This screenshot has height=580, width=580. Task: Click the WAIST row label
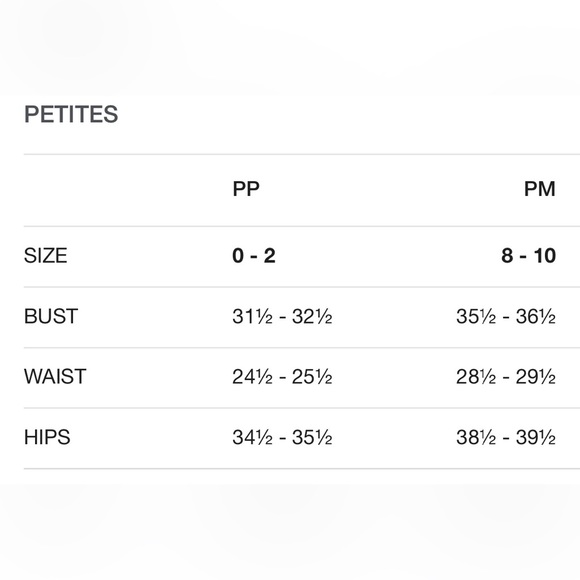click(x=55, y=377)
